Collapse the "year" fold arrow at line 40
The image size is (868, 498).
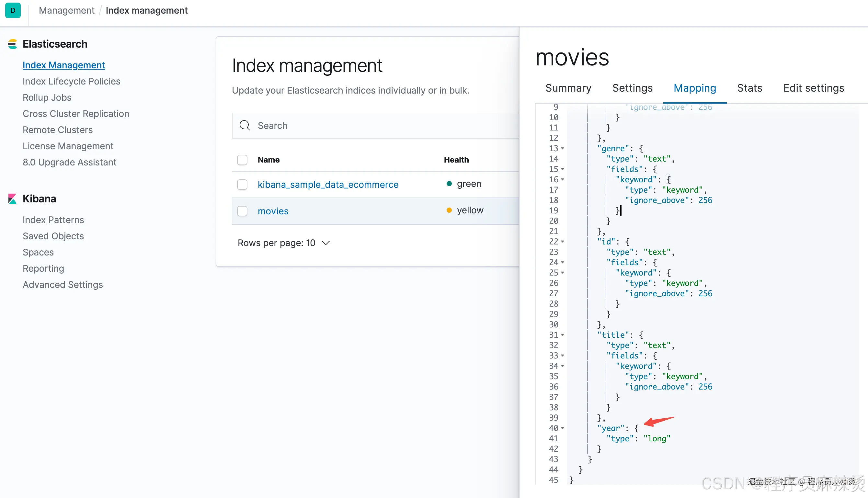coord(563,428)
